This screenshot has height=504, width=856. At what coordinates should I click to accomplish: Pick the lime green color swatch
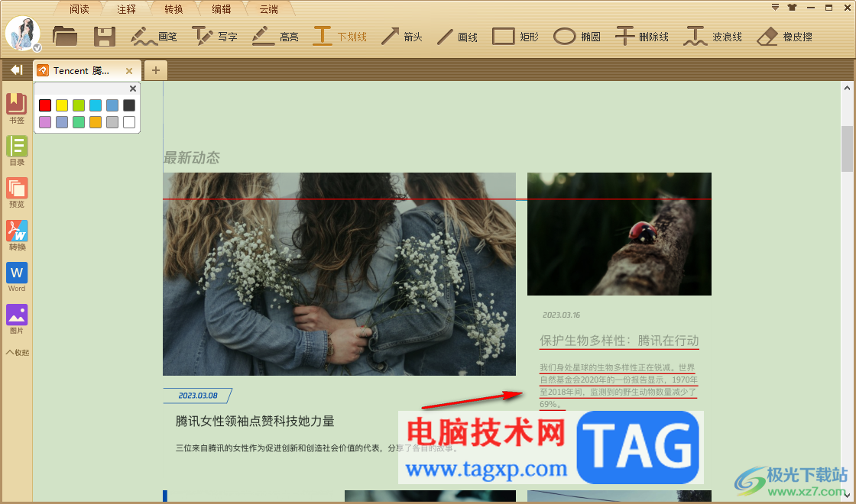(79, 105)
